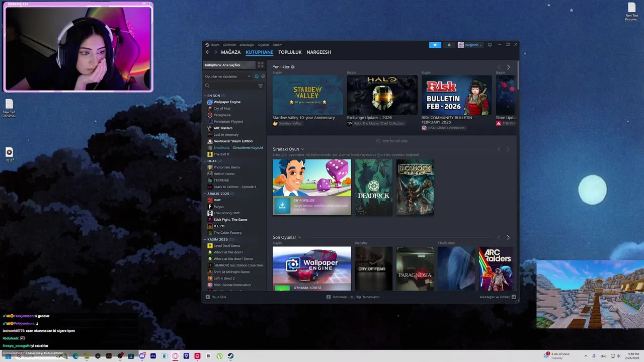Click the download icon under En Popüler
This screenshot has height=362, width=644.
(x=282, y=205)
